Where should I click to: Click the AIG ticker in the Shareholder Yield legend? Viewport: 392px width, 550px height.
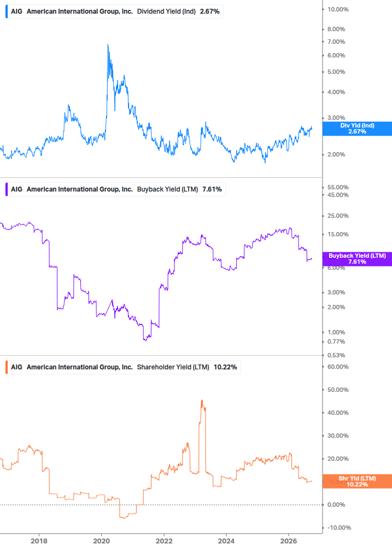click(16, 367)
